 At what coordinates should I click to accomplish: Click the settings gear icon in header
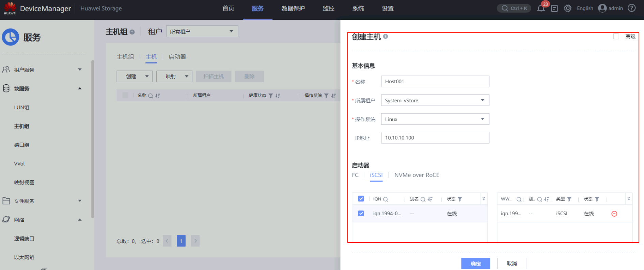(568, 9)
